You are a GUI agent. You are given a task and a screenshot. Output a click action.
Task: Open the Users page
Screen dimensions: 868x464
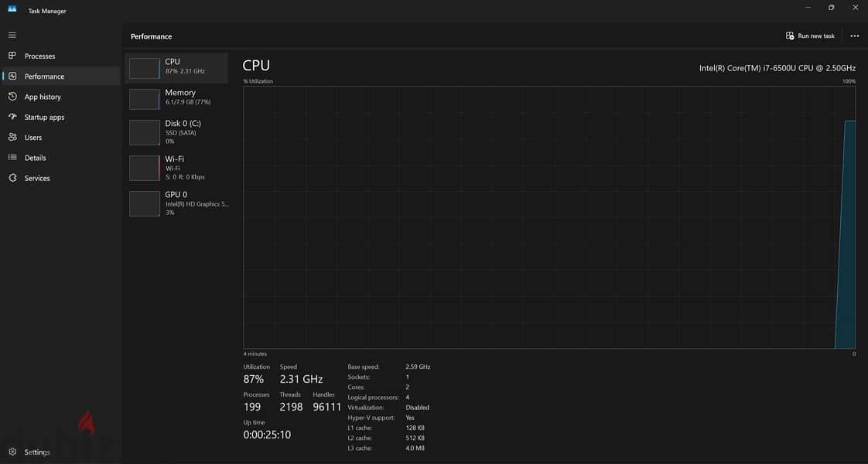click(33, 137)
